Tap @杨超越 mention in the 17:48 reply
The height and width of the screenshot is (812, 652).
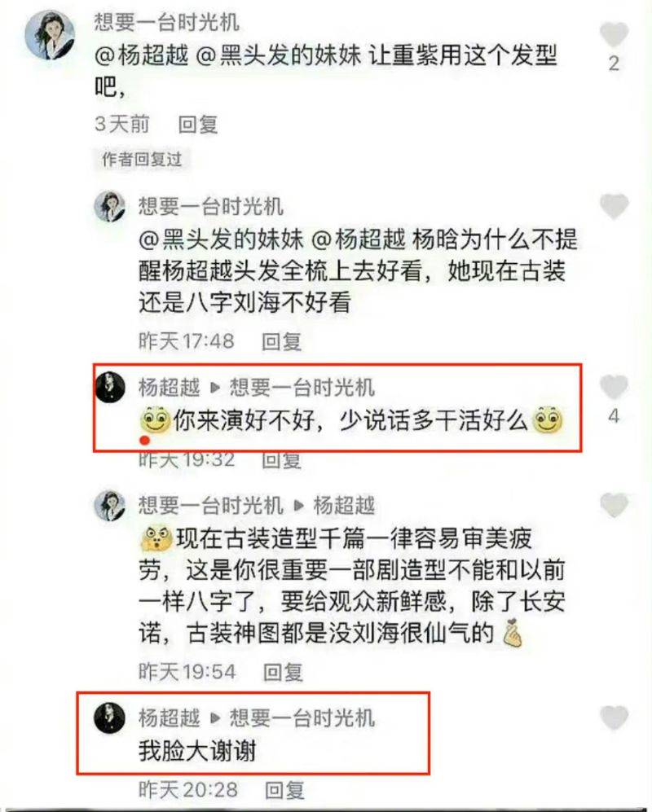[x=359, y=239]
